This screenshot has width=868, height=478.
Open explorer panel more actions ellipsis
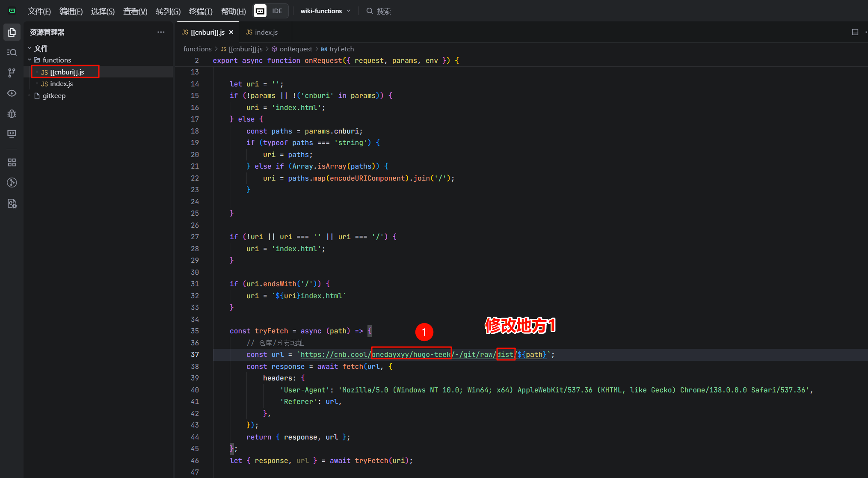pos(161,32)
